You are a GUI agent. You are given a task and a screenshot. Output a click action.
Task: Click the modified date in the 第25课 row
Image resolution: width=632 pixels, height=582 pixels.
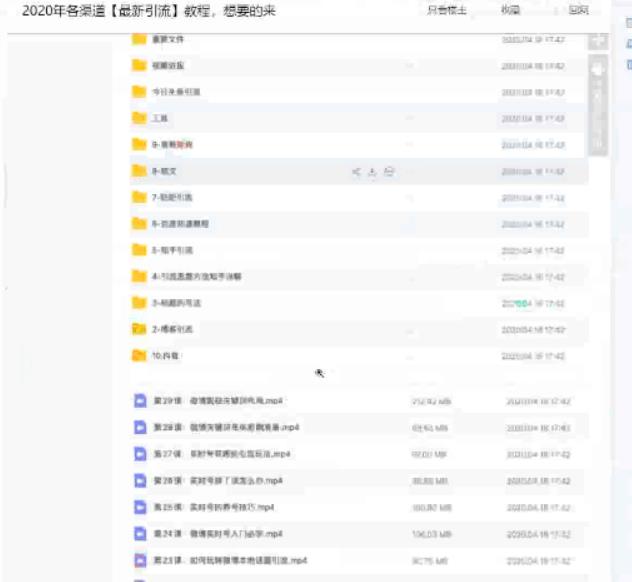click(x=538, y=507)
